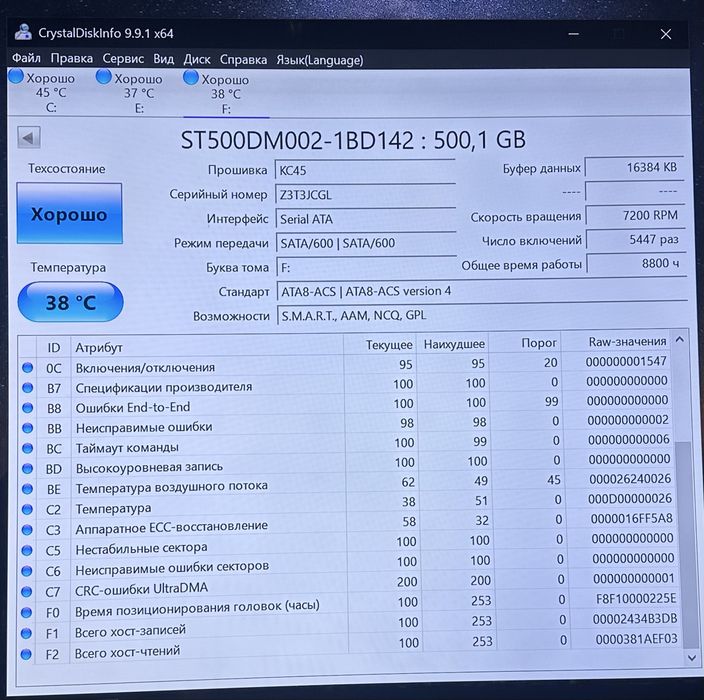Click the serial number field Z3T3JCGL
The width and height of the screenshot is (704, 700).
[x=365, y=195]
